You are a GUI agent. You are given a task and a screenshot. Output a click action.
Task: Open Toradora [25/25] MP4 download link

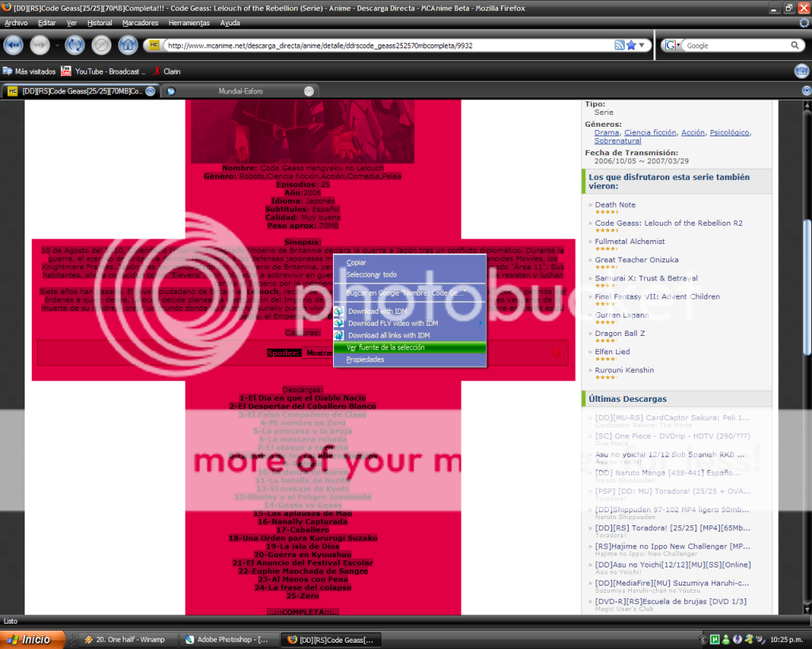tap(672, 528)
